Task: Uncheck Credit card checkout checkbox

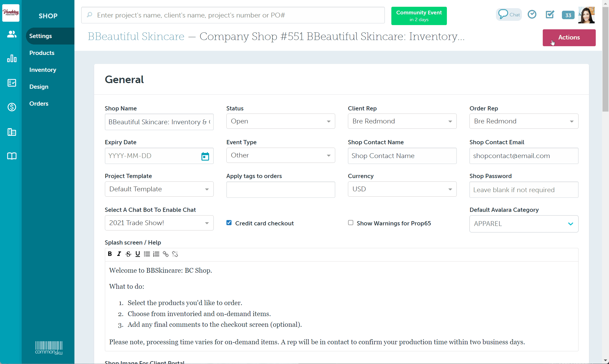Action: (x=229, y=223)
